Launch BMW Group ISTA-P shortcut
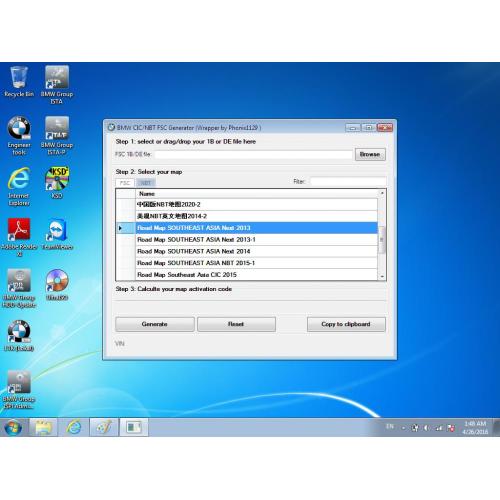The image size is (500, 500). click(57, 136)
